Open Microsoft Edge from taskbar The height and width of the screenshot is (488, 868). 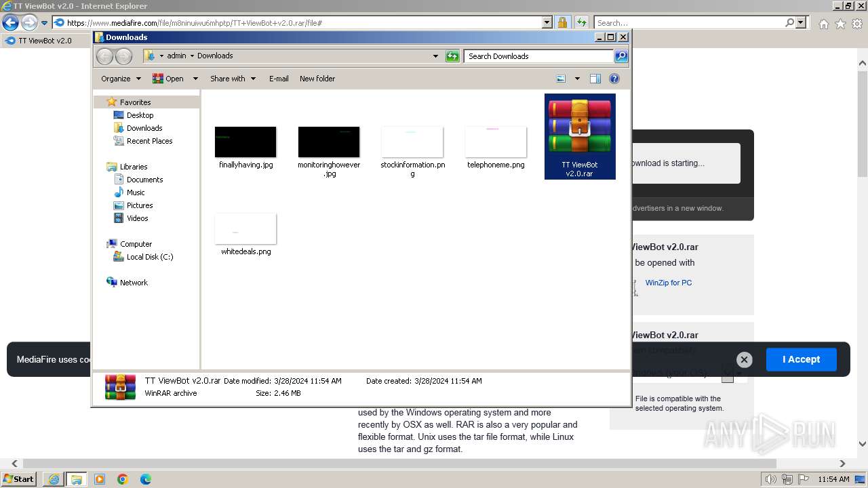pos(146,479)
